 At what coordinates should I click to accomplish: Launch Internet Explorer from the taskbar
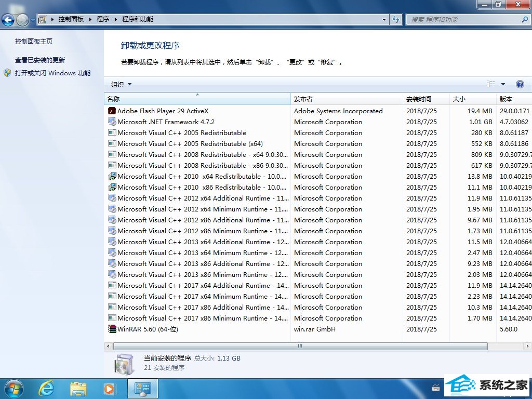tap(46, 389)
